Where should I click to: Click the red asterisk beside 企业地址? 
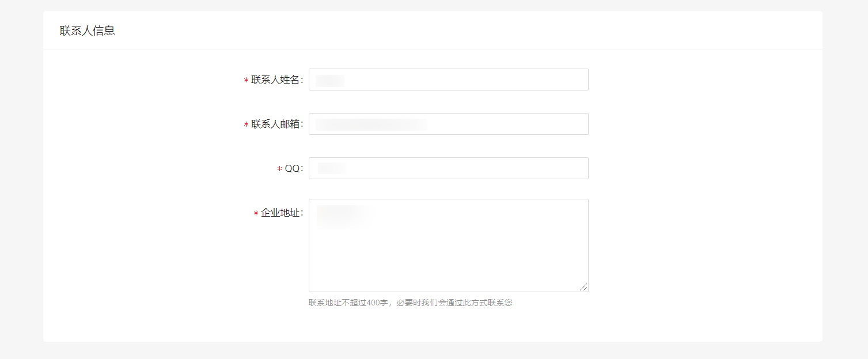click(x=256, y=214)
